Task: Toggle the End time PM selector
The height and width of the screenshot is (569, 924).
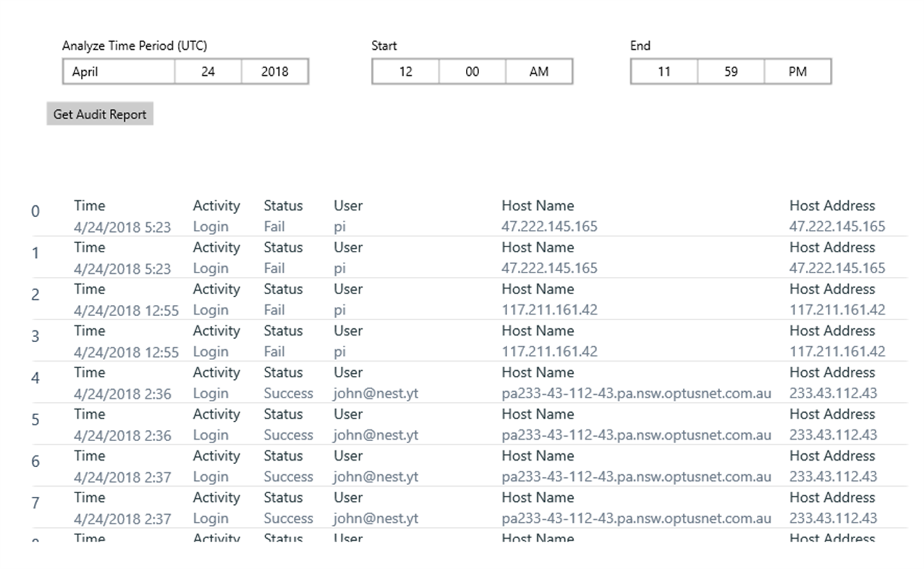Action: (x=797, y=72)
